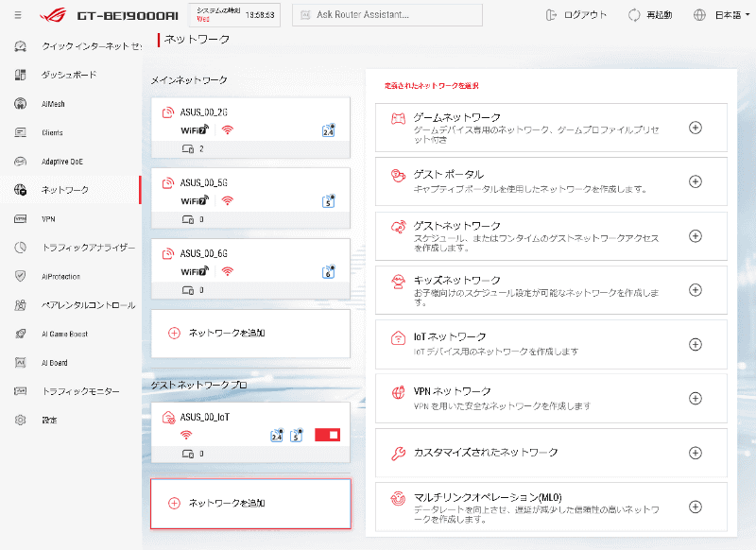
Task: Click the ゲストポータル icon
Action: (x=398, y=176)
